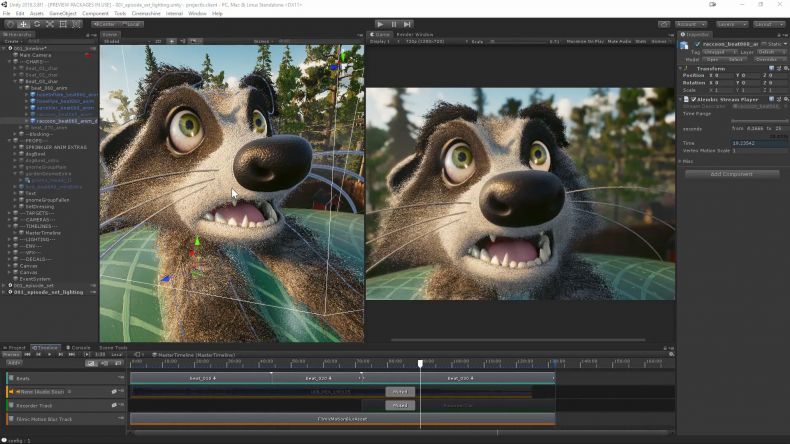Open scene effects image dropdown
Viewport: 790px width, 444px height.
(x=194, y=41)
